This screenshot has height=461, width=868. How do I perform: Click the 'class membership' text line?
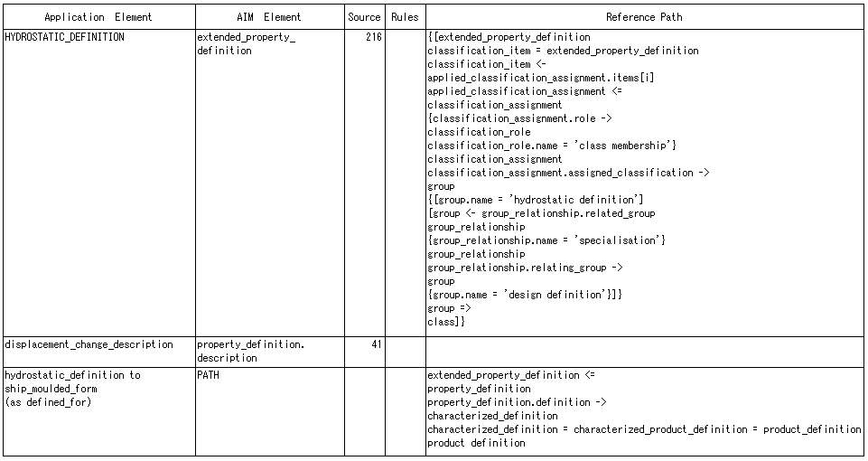coord(552,146)
